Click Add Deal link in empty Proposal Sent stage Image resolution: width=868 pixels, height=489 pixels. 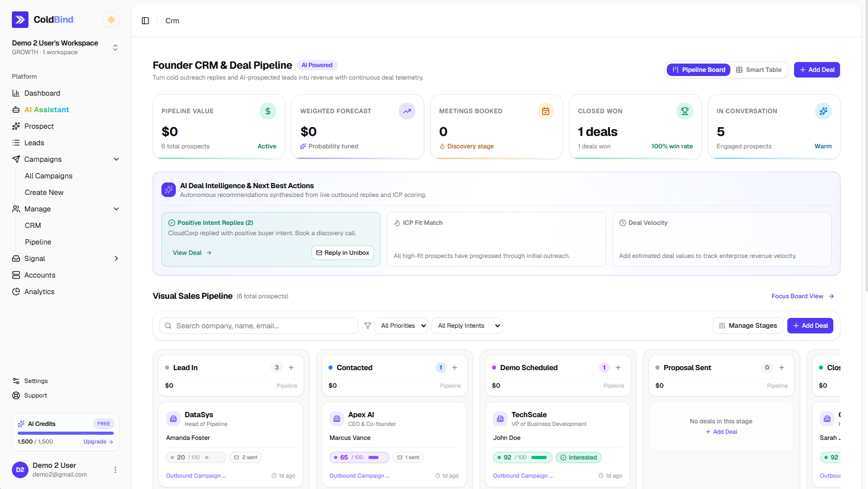coord(721,432)
